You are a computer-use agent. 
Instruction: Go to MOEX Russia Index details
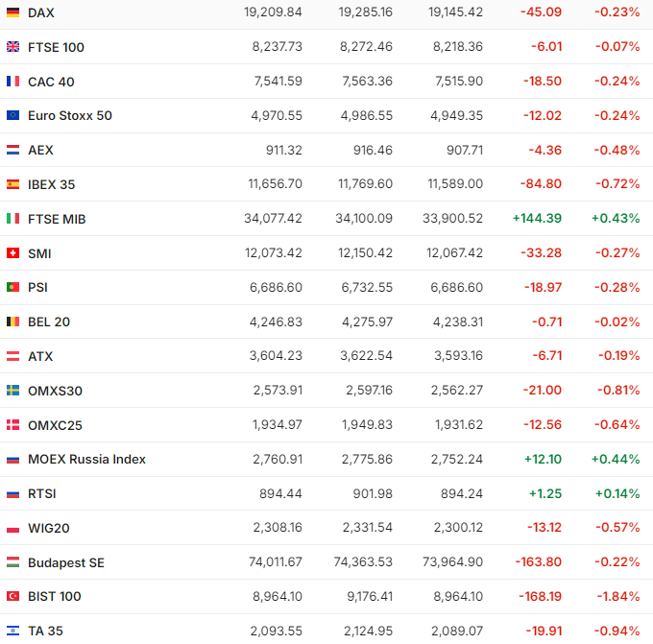click(86, 460)
